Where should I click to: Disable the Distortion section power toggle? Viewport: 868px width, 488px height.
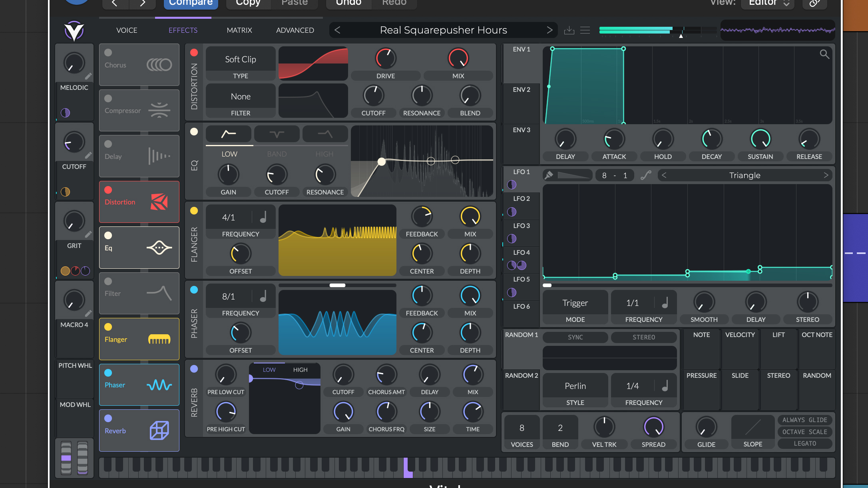point(194,53)
